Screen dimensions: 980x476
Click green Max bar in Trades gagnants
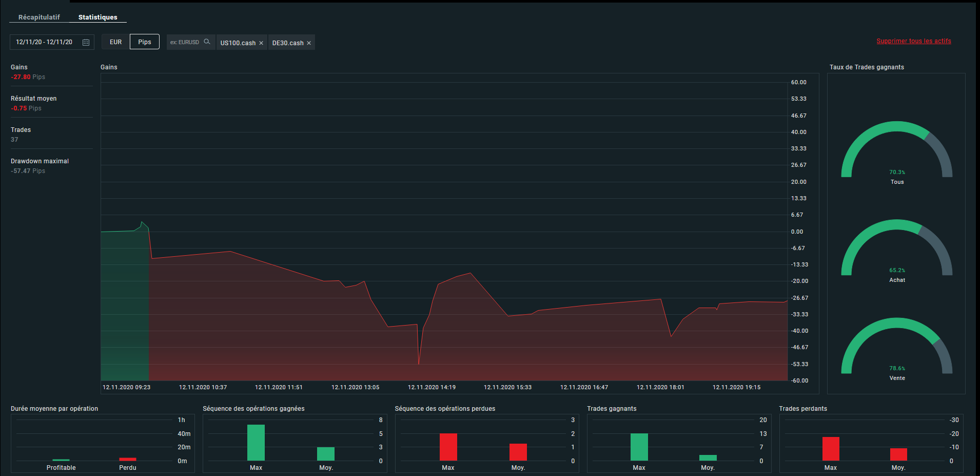tap(639, 447)
